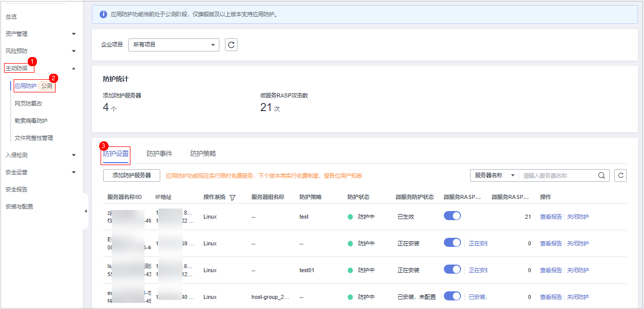Disable RASP switch in test01 policy row
The height and width of the screenshot is (309, 644).
pos(452,270)
